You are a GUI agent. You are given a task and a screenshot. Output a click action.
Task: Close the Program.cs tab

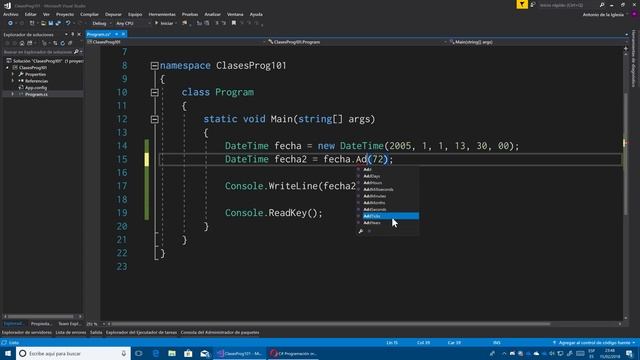click(123, 34)
